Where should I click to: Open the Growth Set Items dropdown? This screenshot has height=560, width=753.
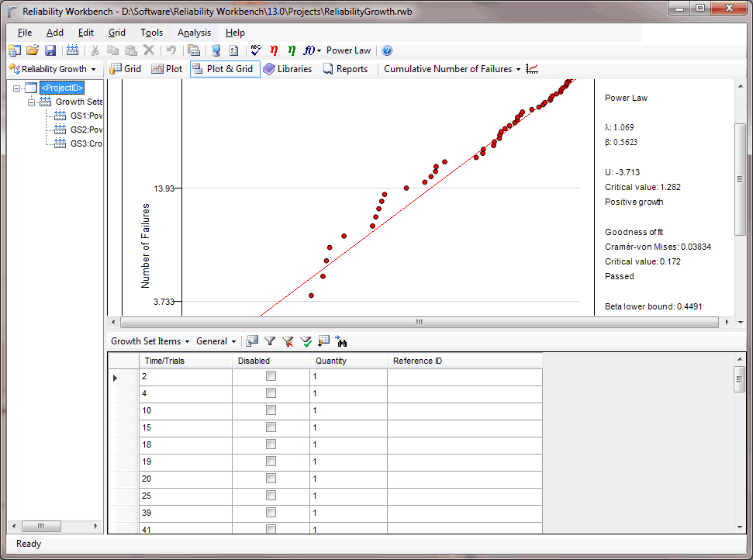150,341
